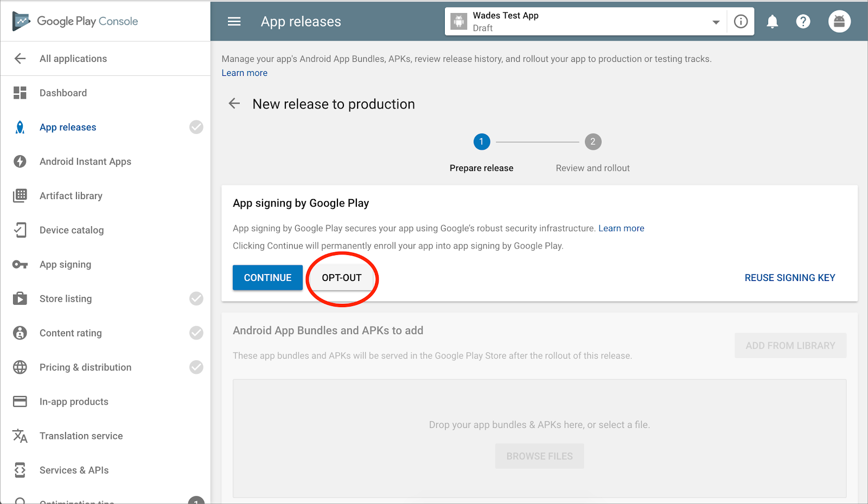Click REUSE SIGNING KEY
This screenshot has height=504, width=868.
(790, 277)
